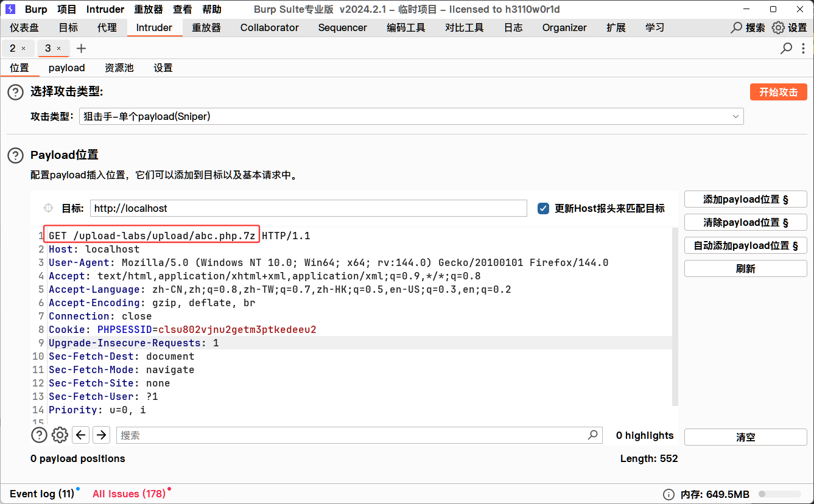Open the 资源池 sub-tab

click(x=119, y=68)
